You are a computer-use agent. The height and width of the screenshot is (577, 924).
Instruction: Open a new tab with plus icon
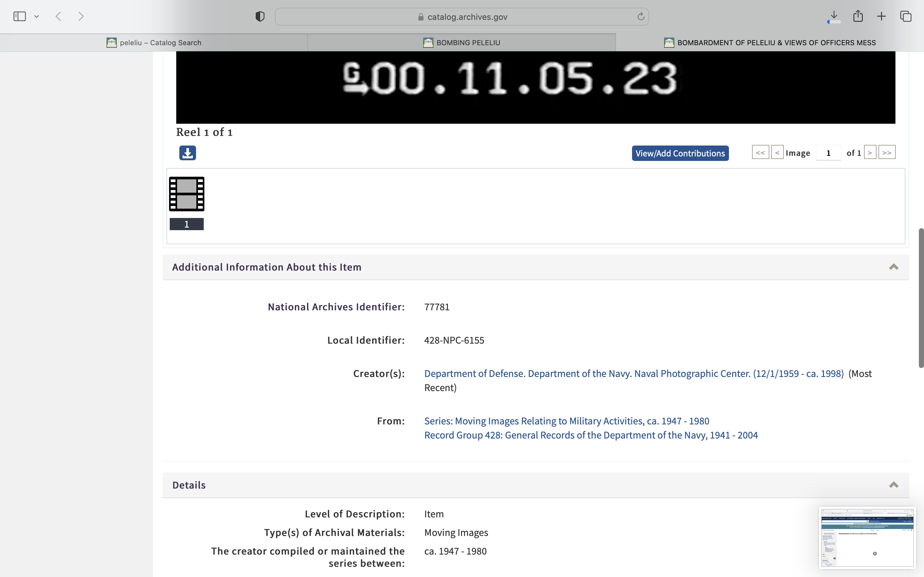point(881,16)
